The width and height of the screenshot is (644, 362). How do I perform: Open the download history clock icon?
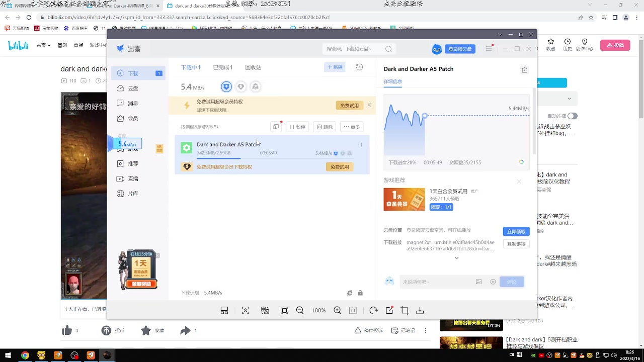pyautogui.click(x=359, y=67)
